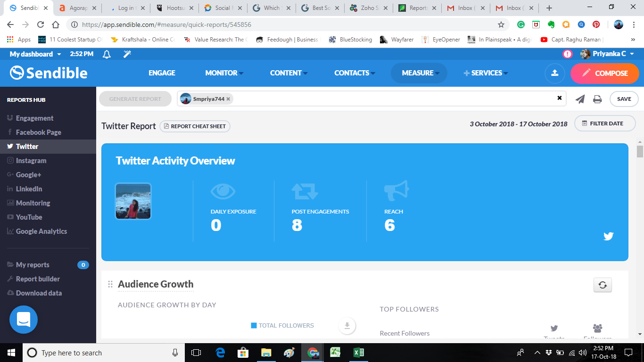Open the Measure menu dropdown
644x362 pixels.
pos(419,73)
